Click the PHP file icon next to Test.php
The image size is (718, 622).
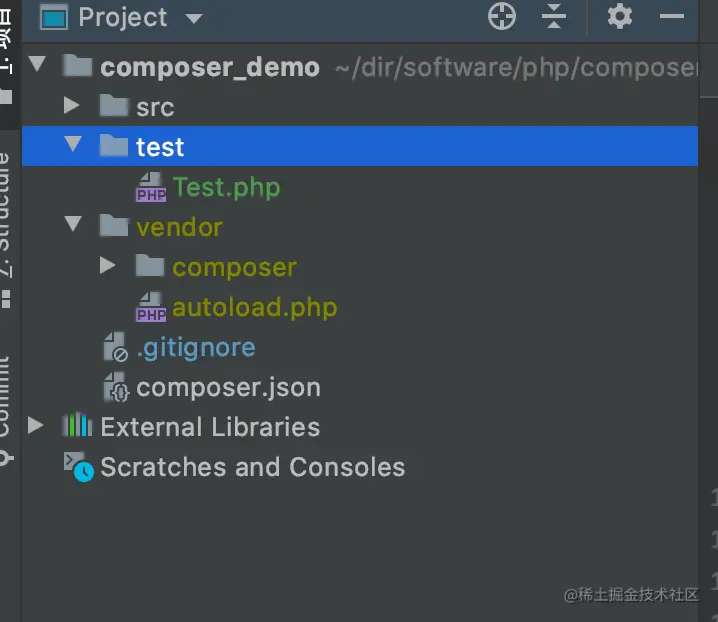(151, 187)
